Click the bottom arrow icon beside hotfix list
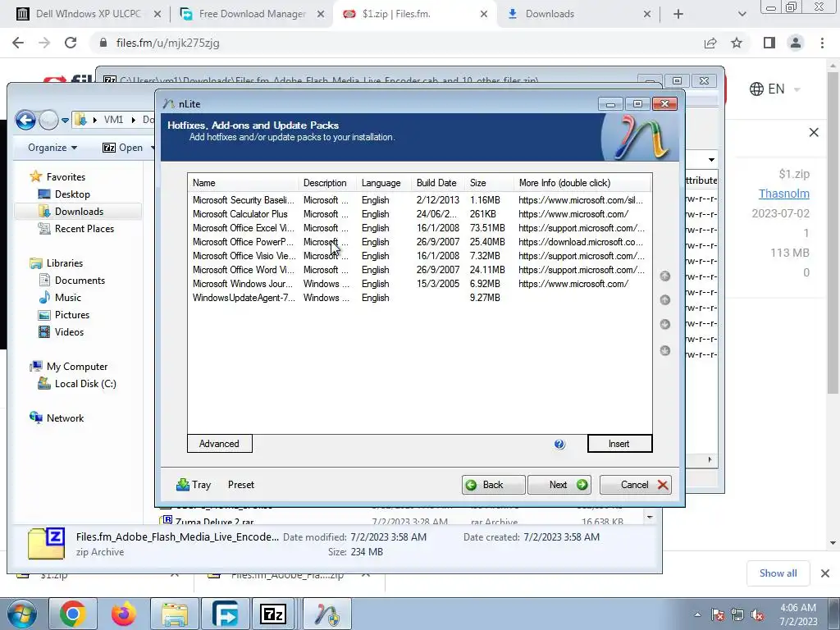 point(664,351)
